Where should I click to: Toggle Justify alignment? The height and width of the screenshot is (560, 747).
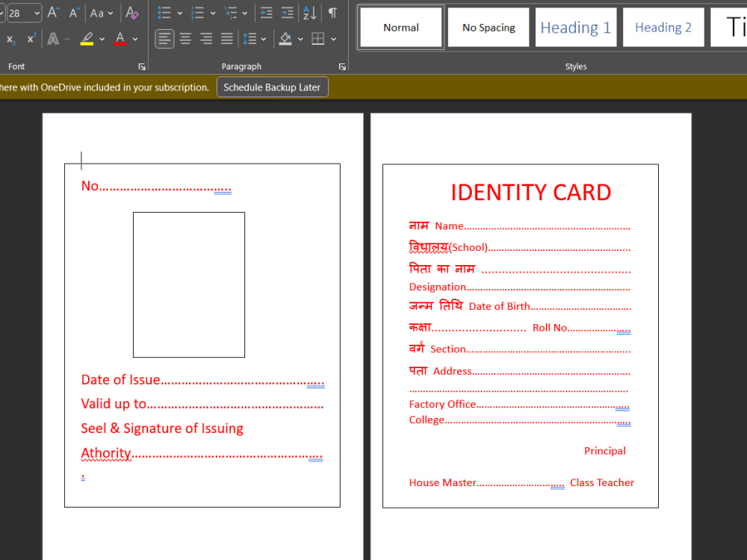[227, 39]
